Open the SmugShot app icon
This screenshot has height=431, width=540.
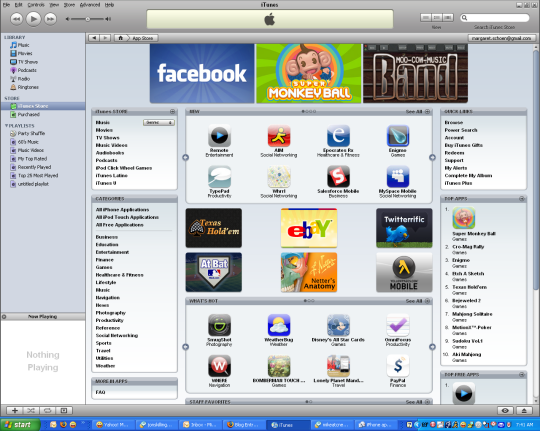(219, 325)
